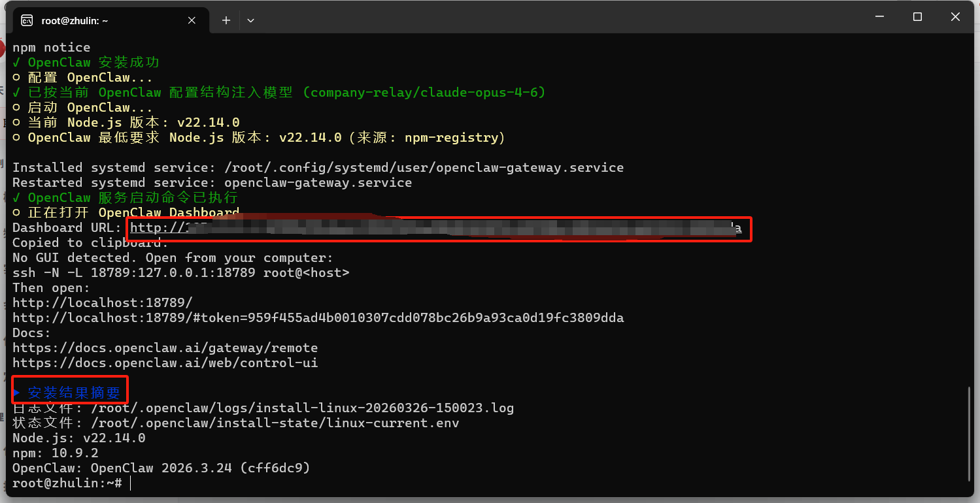Minimize the terminal window
980x503 pixels.
click(880, 17)
